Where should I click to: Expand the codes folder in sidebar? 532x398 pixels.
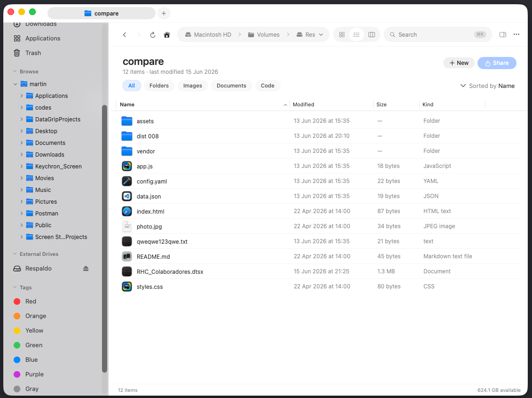(x=22, y=108)
